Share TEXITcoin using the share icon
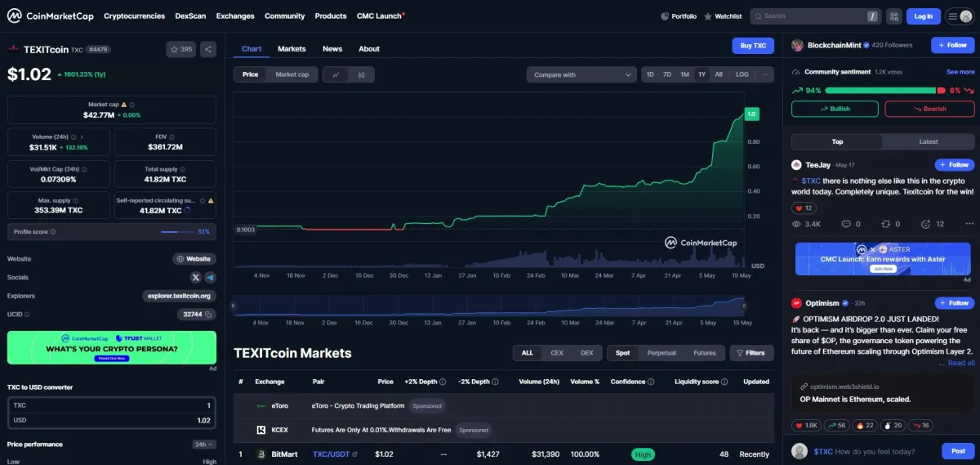The height and width of the screenshot is (465, 980). coord(208,49)
